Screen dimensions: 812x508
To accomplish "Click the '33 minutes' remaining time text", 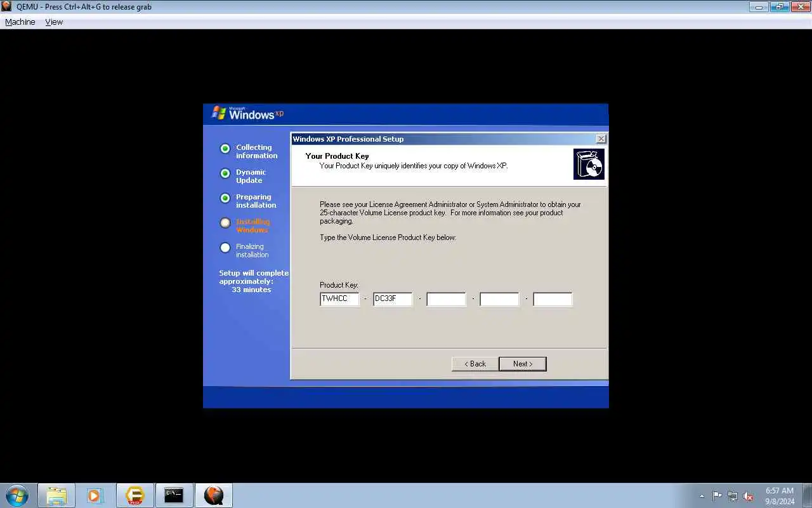I will (x=251, y=290).
